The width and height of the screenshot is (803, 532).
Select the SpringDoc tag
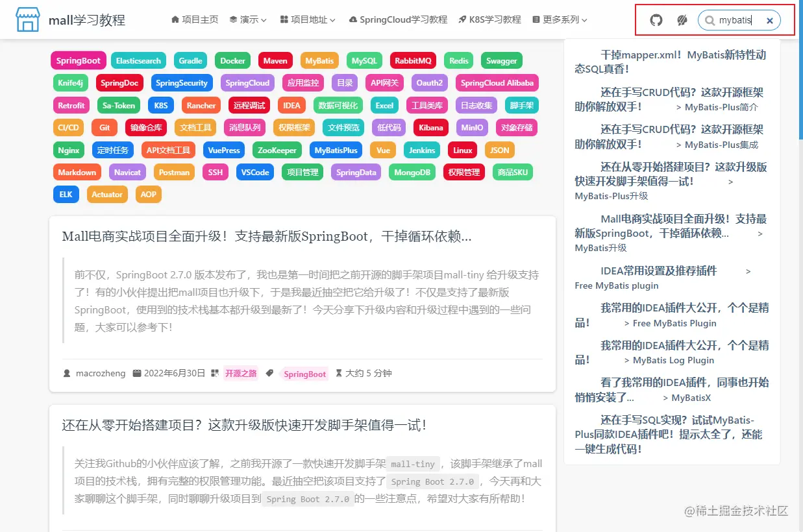[x=119, y=83]
